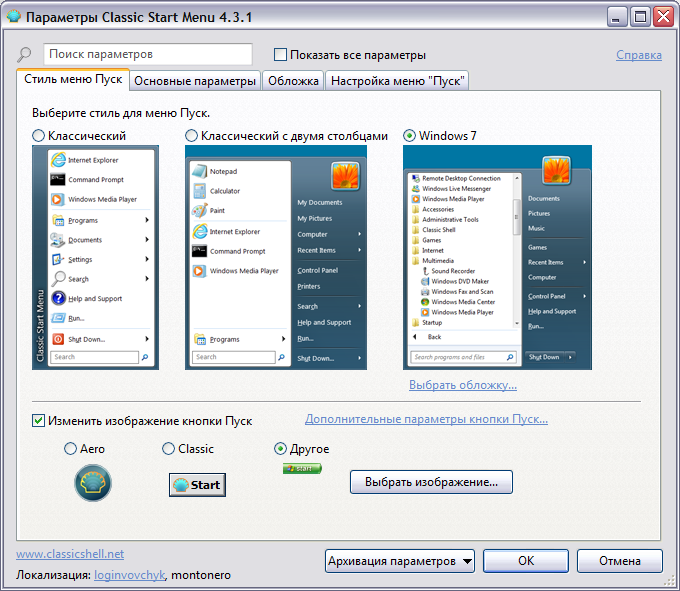Image resolution: width=680 pixels, height=591 pixels.
Task: Click Run icon in Classic preview
Action: click(58, 318)
